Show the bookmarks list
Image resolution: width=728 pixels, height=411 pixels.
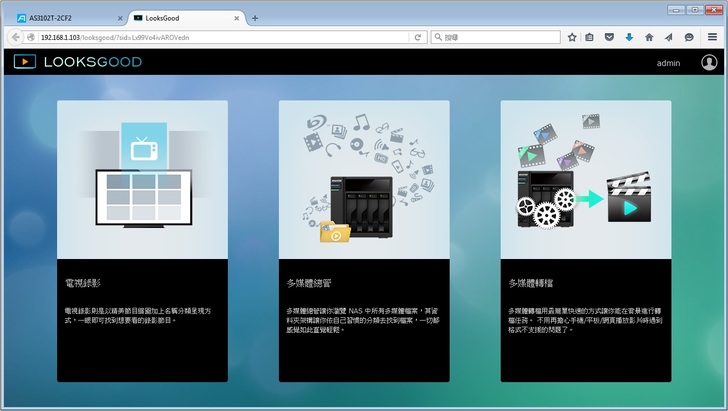click(x=591, y=37)
